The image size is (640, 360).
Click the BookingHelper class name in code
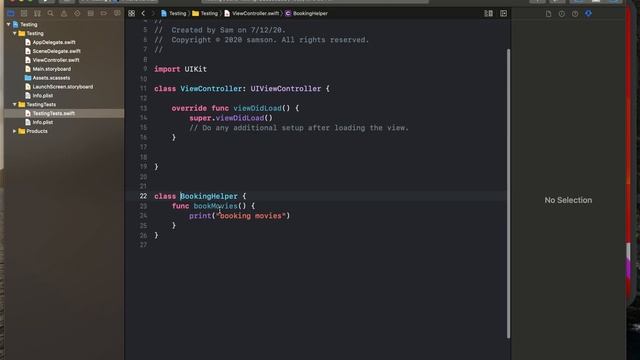pyautogui.click(x=209, y=196)
